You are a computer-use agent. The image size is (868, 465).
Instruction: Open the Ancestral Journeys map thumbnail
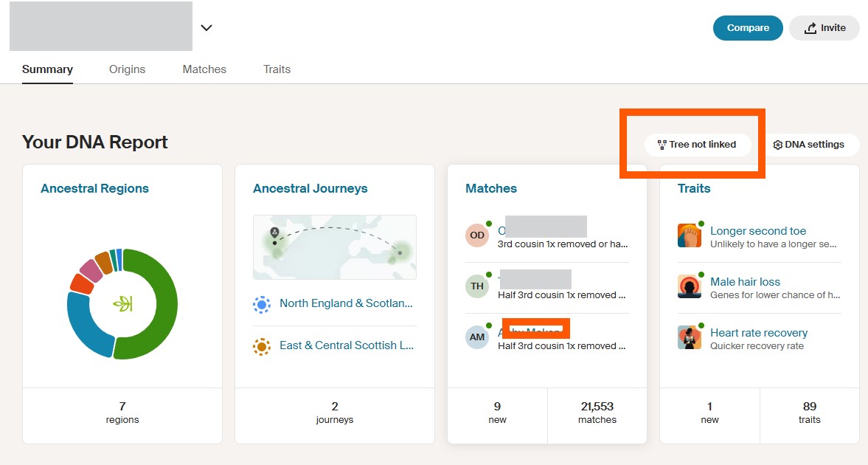tap(334, 247)
